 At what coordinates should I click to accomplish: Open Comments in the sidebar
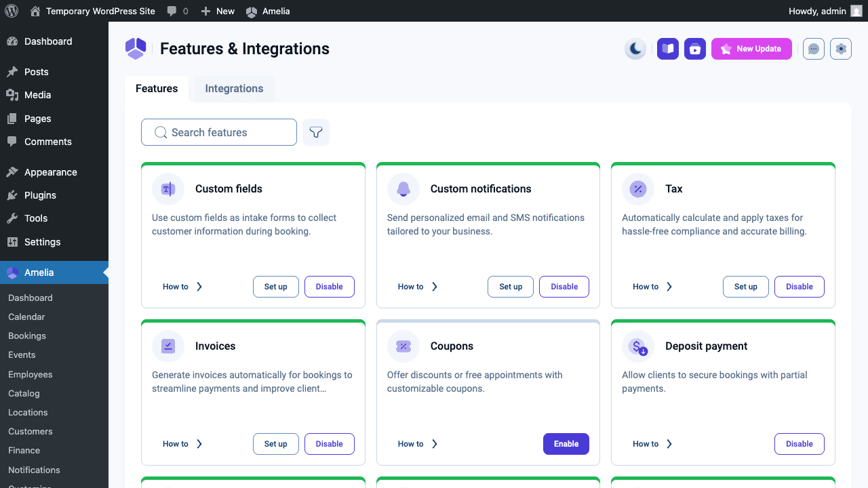pos(54,142)
